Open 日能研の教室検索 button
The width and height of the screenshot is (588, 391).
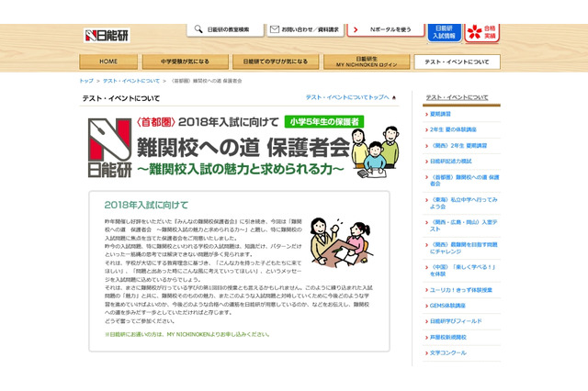225,29
